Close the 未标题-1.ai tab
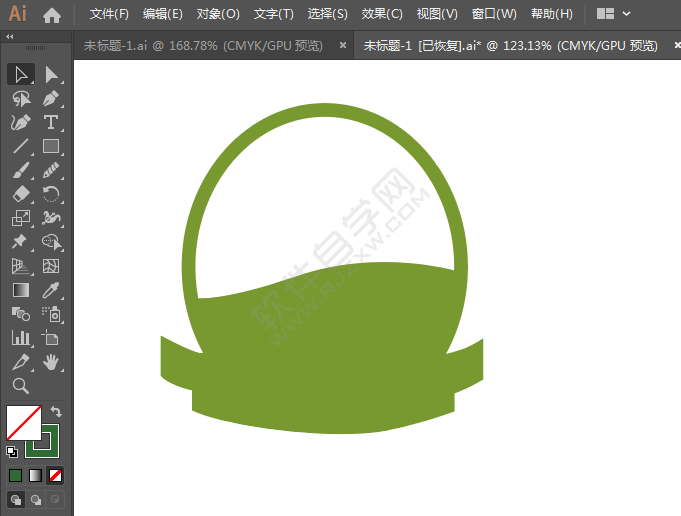Viewport: 681px width, 516px height. click(x=343, y=45)
